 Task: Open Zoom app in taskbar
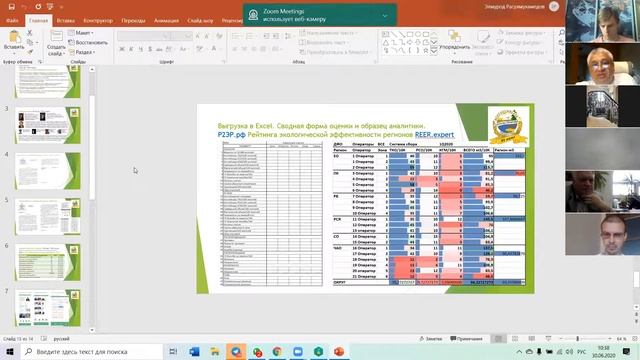tap(298, 351)
